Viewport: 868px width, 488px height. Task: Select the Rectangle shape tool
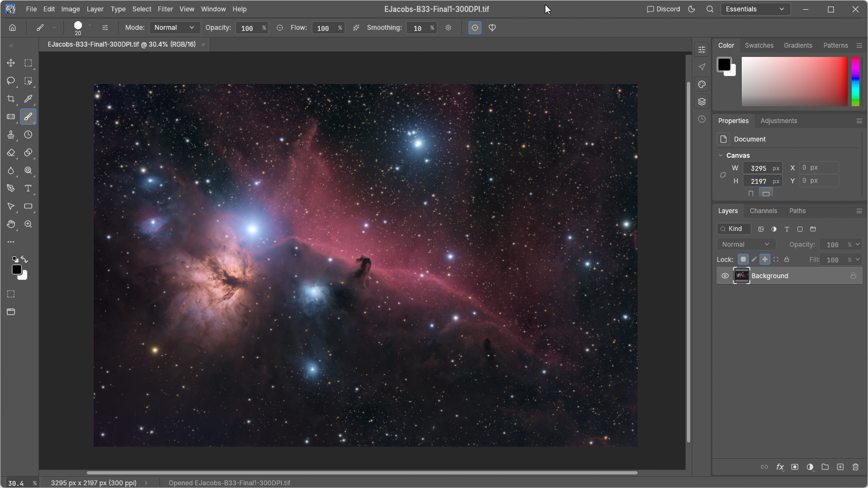point(28,206)
